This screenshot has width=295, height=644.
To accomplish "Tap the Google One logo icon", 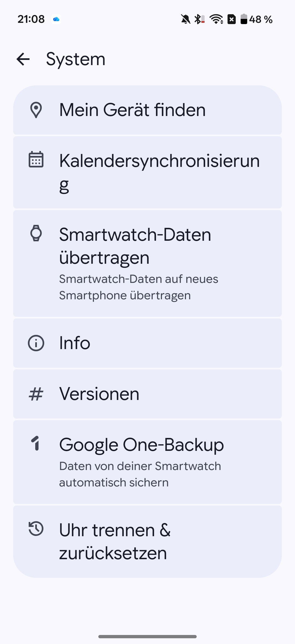I will point(36,443).
